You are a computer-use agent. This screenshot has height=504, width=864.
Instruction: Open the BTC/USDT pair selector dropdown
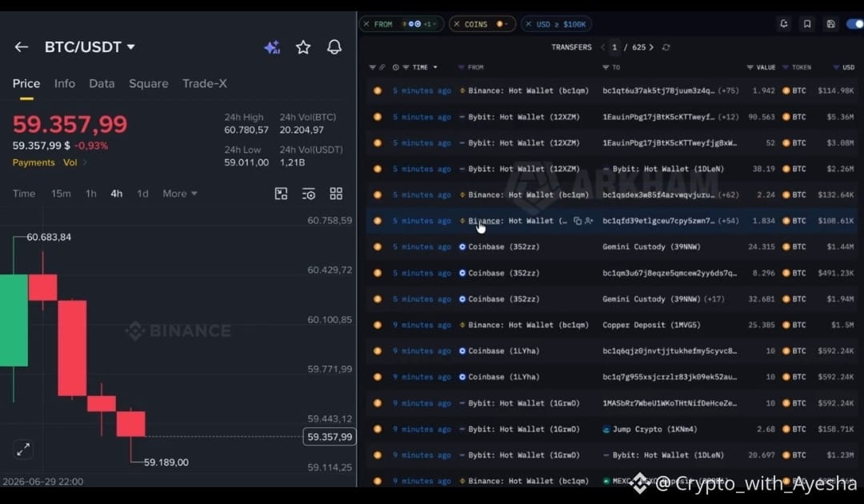point(90,47)
